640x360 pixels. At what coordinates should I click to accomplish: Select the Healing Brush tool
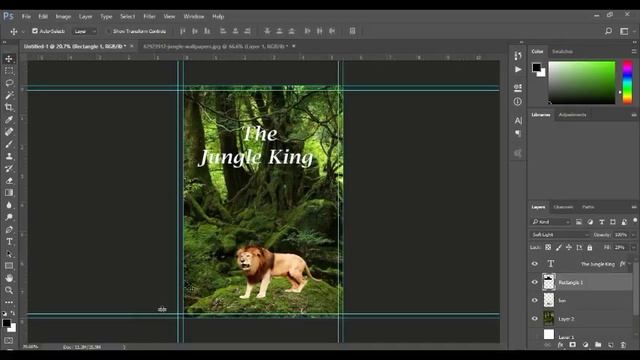pos(9,132)
